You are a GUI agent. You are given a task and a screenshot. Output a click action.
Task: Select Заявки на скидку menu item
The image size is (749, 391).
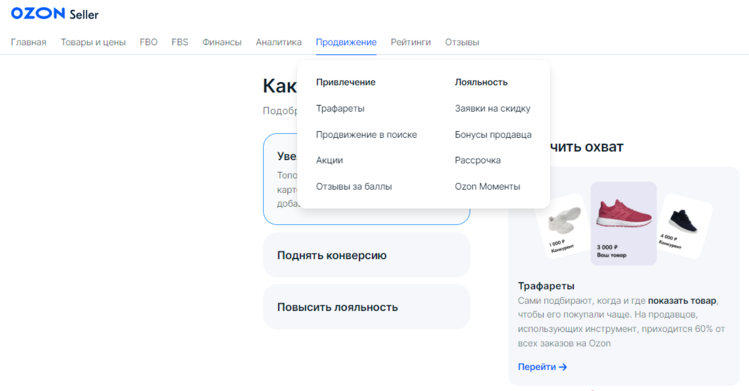[492, 108]
